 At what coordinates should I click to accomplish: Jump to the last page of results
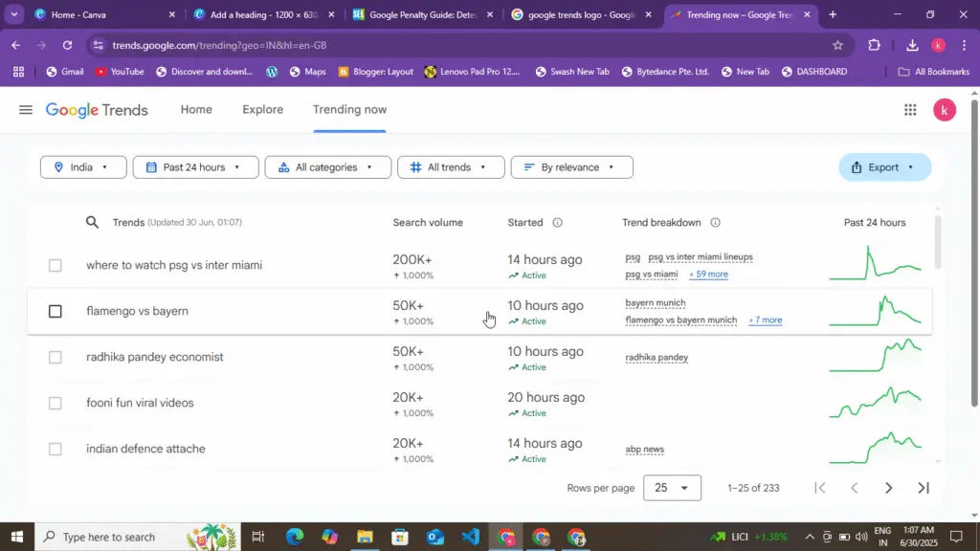924,488
